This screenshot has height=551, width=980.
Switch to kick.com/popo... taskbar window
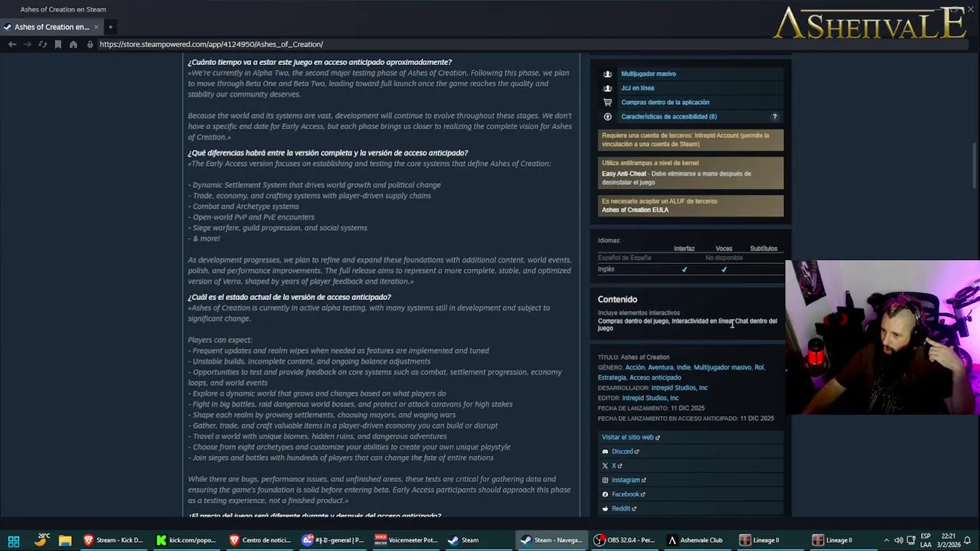tap(185, 540)
